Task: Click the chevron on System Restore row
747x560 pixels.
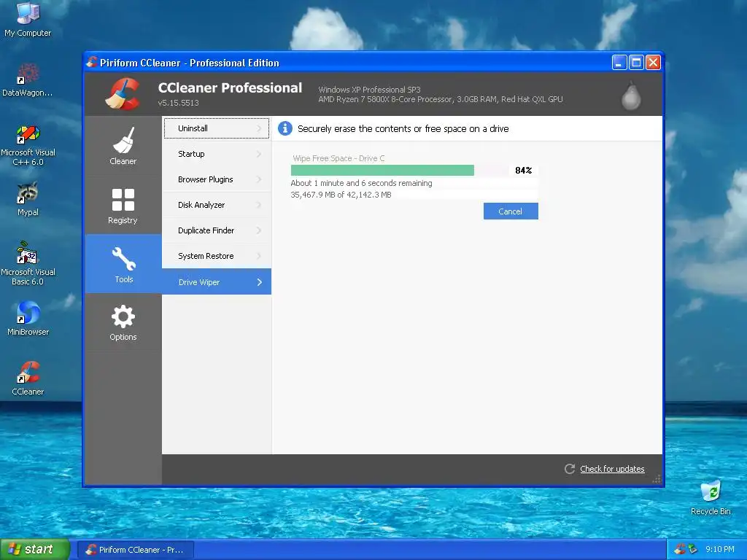Action: click(259, 256)
